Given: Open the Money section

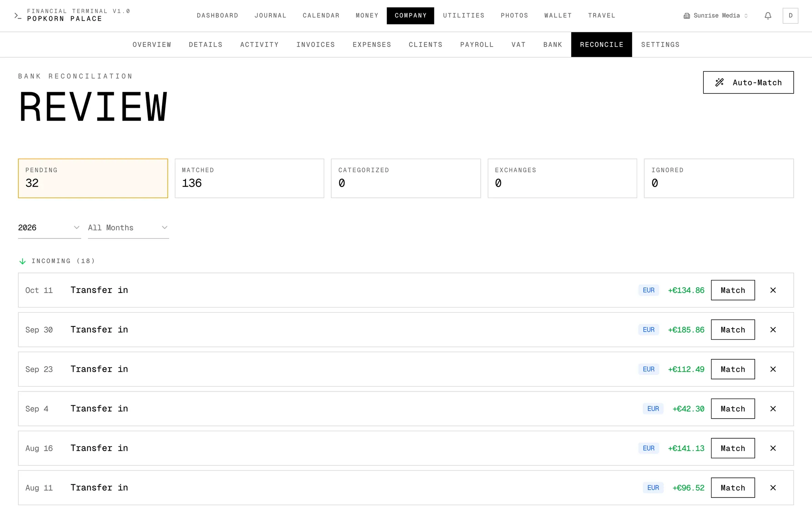Looking at the screenshot, I should click(x=367, y=16).
